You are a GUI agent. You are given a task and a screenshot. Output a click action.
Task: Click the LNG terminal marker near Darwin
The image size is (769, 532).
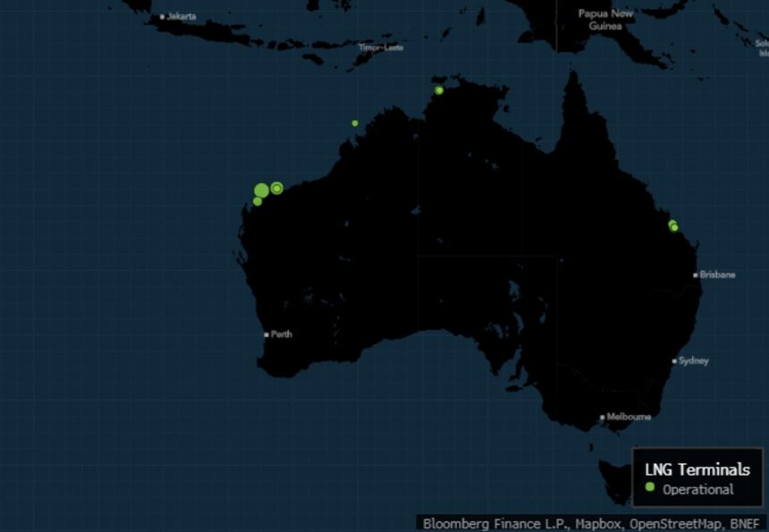[439, 90]
